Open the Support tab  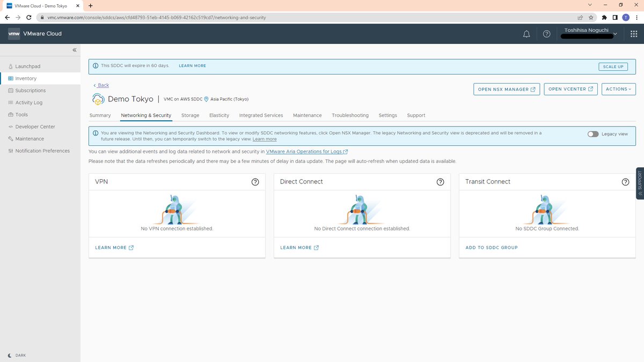point(416,115)
